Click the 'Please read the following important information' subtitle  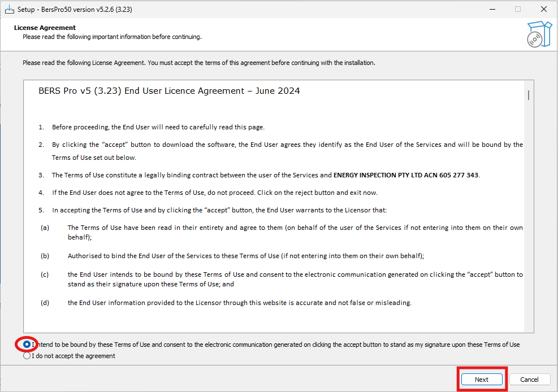click(112, 37)
